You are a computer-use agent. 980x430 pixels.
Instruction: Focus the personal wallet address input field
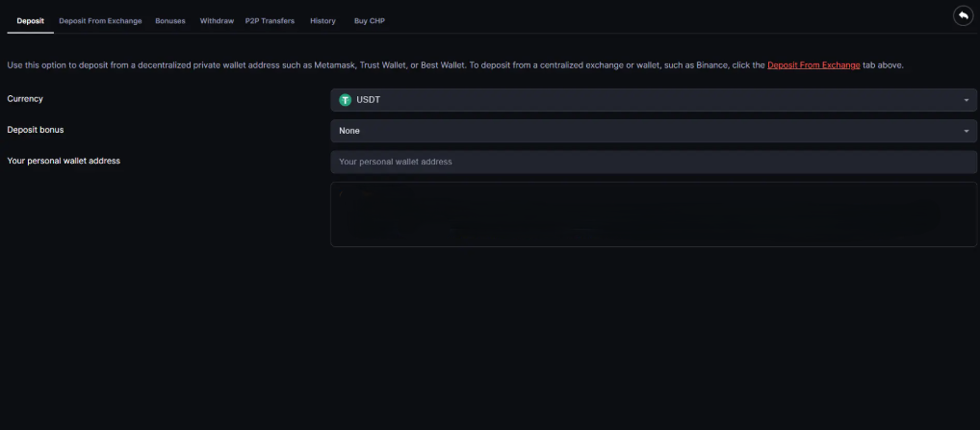click(x=653, y=162)
